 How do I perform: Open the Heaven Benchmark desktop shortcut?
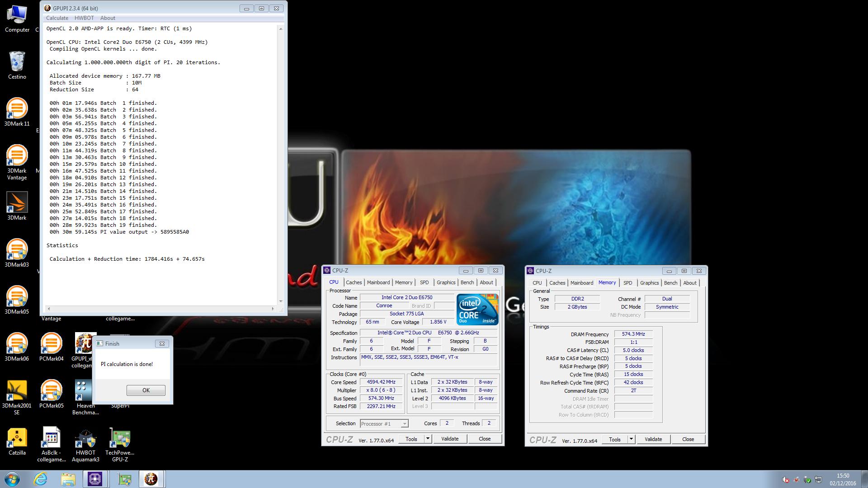pos(84,397)
